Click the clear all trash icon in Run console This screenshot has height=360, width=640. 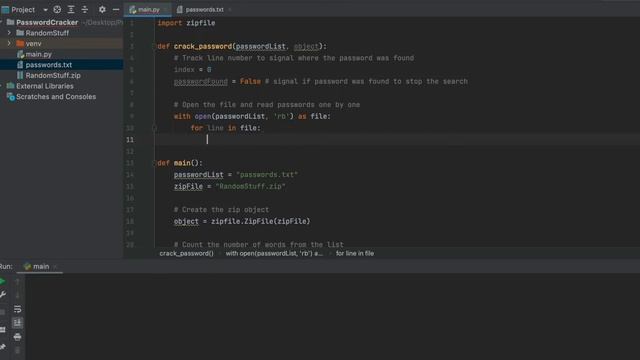pos(17,350)
